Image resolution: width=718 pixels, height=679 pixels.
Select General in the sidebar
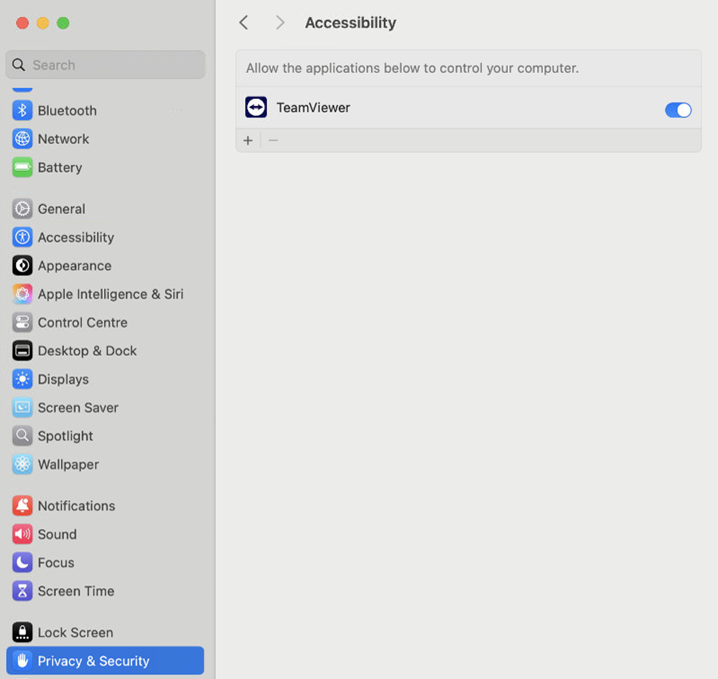(x=61, y=209)
